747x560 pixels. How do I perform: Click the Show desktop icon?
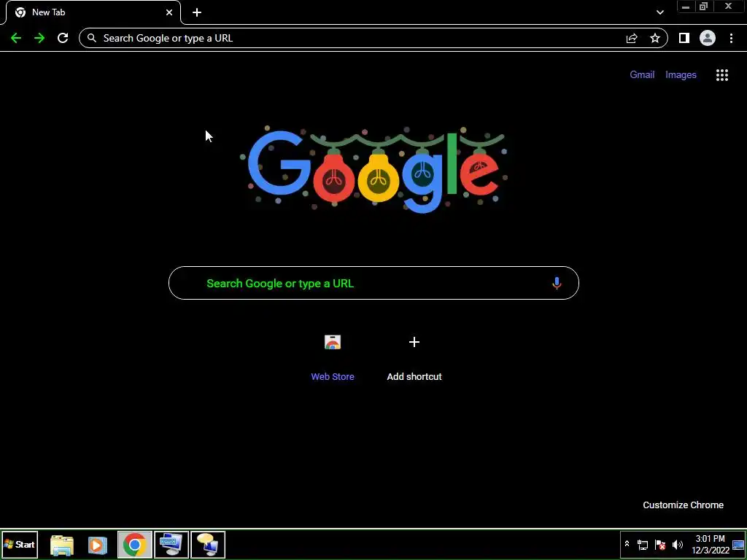[738, 545]
